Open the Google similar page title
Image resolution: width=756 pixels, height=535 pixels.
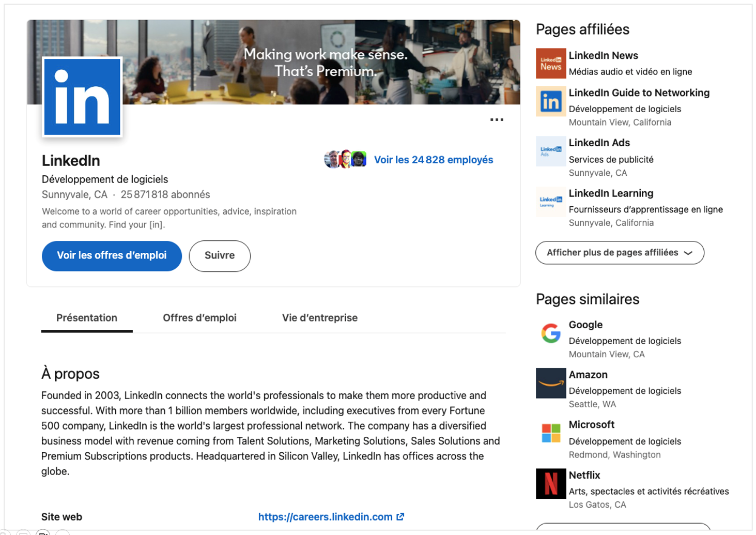click(x=585, y=325)
